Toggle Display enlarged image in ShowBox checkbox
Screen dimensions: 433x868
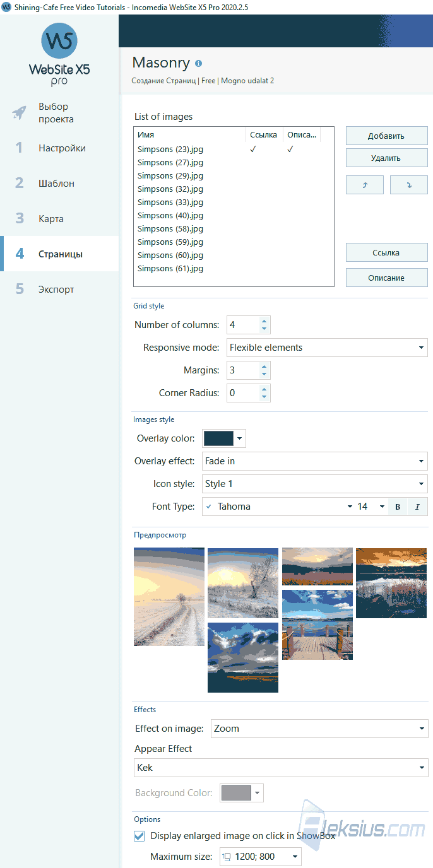click(139, 836)
